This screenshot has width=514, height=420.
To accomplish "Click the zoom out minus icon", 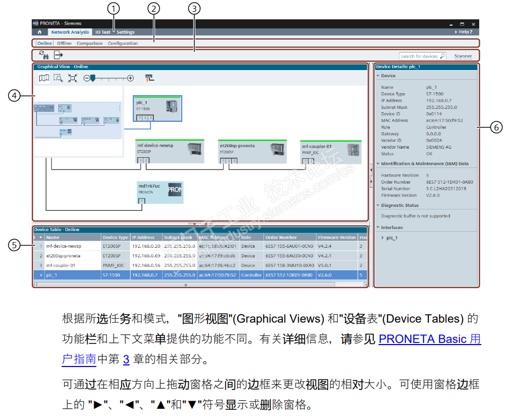I will (86, 78).
